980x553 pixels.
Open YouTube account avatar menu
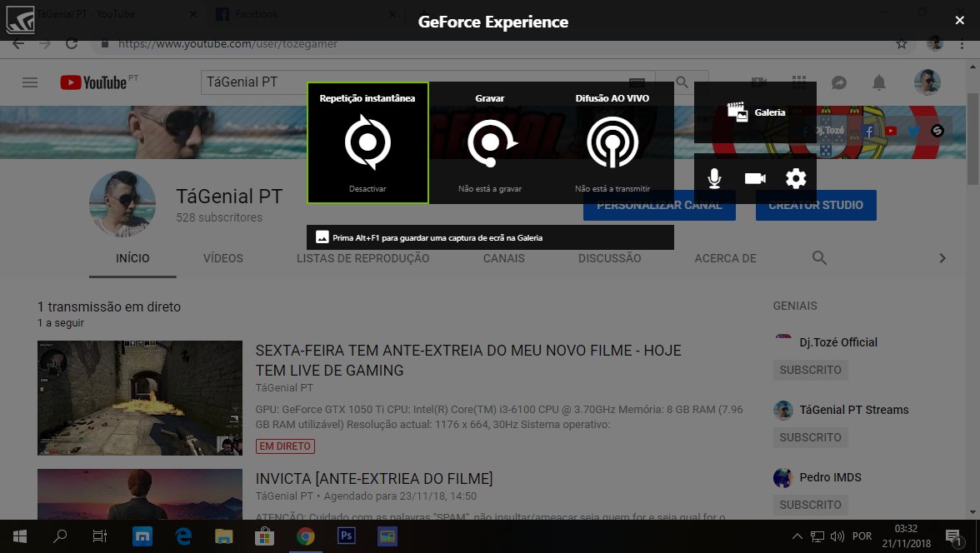(927, 82)
